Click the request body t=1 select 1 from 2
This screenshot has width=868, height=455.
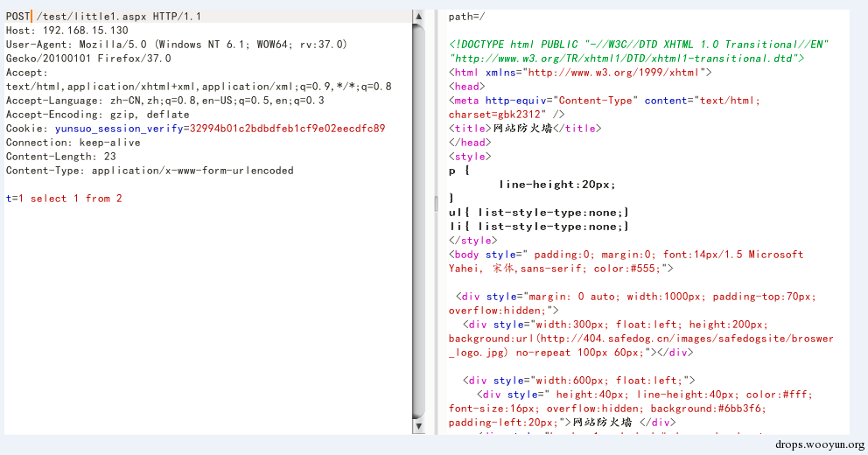point(64,199)
